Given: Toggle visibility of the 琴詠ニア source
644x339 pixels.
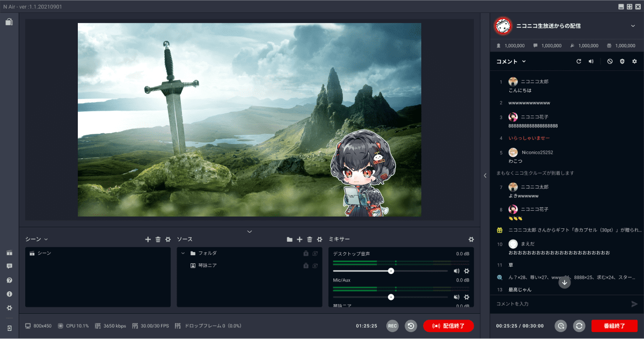Looking at the screenshot, I should click(315, 265).
